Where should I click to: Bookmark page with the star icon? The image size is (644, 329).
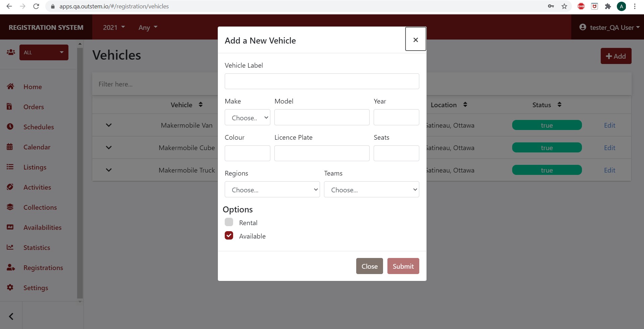pos(565,6)
